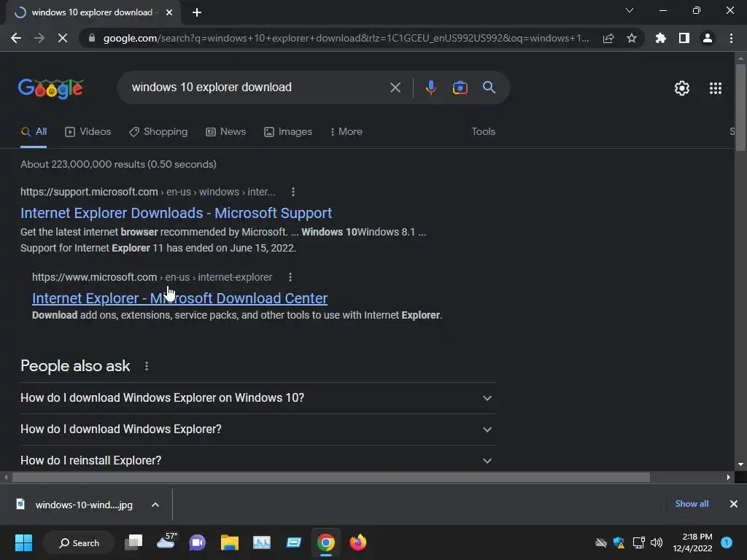Show all downloads
747x560 pixels.
point(692,504)
